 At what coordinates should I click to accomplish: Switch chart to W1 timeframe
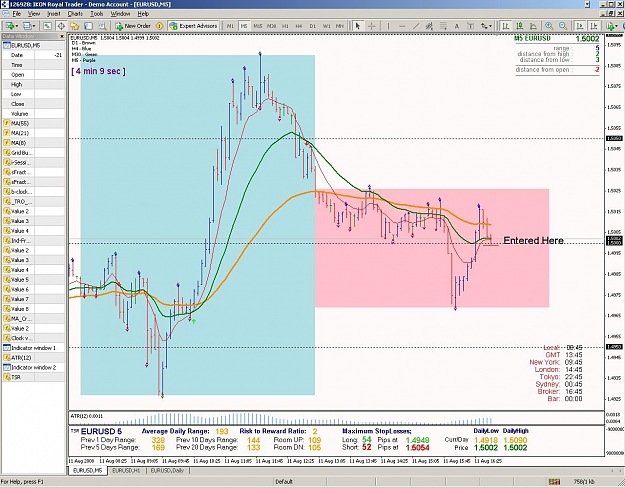(326, 26)
